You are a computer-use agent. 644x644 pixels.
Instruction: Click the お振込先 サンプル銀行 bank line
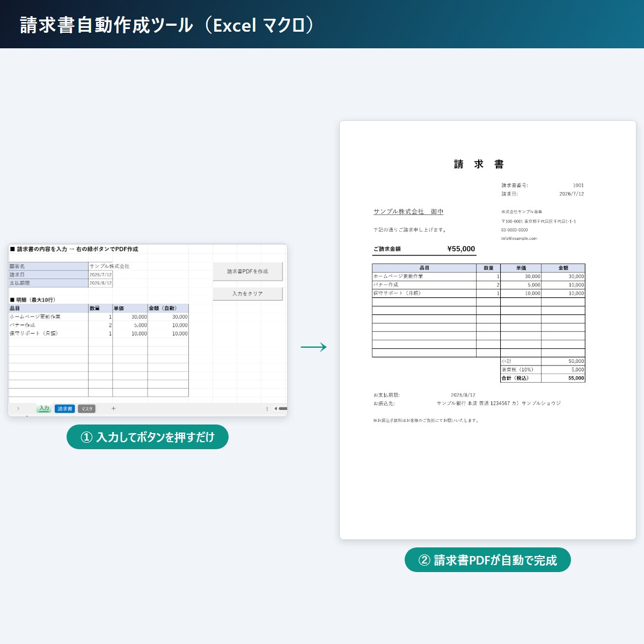pyautogui.click(x=467, y=403)
